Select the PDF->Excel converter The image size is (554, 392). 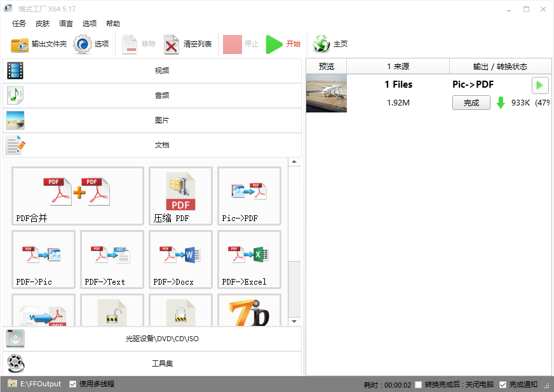(249, 259)
